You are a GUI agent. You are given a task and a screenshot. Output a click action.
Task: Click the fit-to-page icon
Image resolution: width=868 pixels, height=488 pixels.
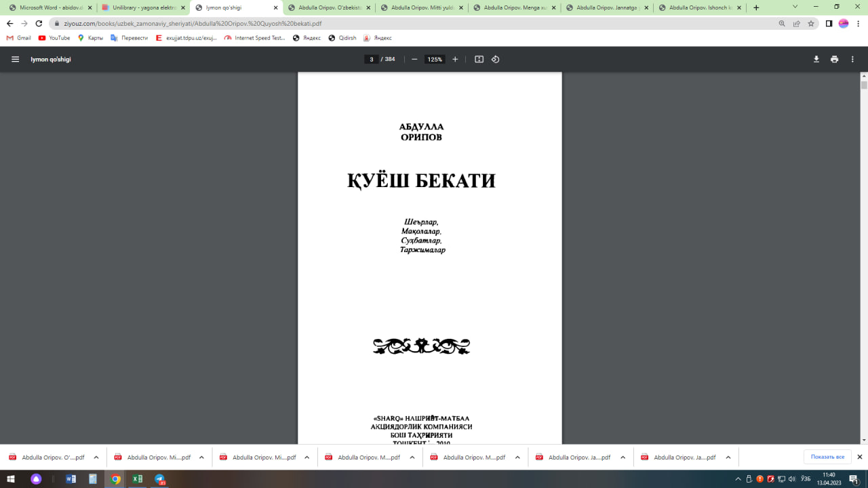point(478,59)
